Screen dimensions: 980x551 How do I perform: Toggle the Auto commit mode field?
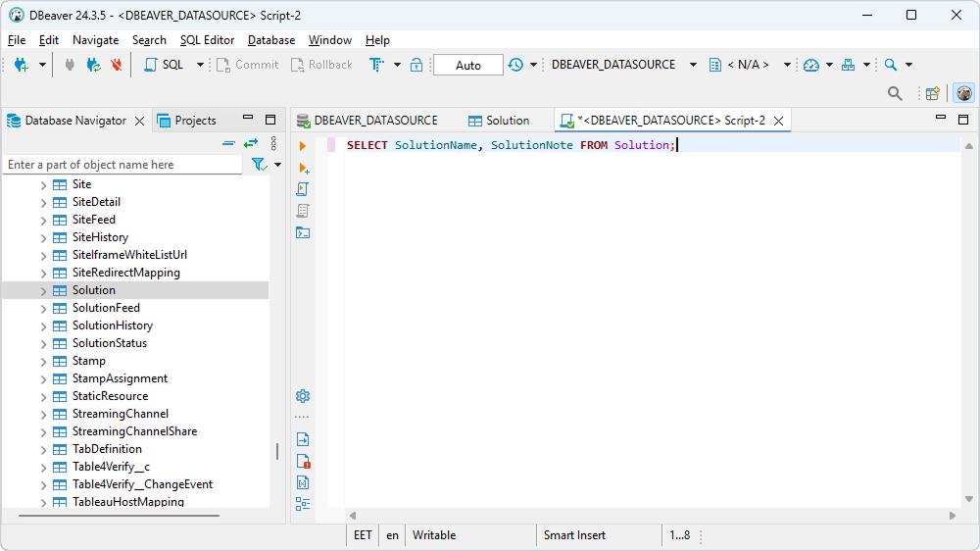click(x=467, y=65)
